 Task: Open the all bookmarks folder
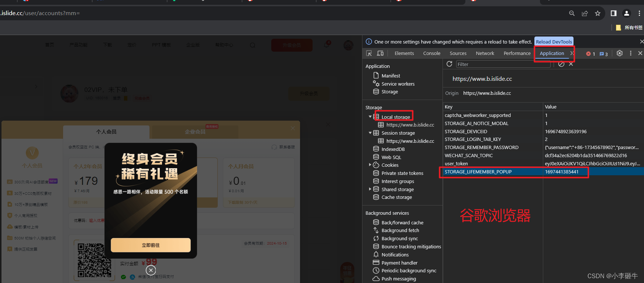[x=630, y=28]
